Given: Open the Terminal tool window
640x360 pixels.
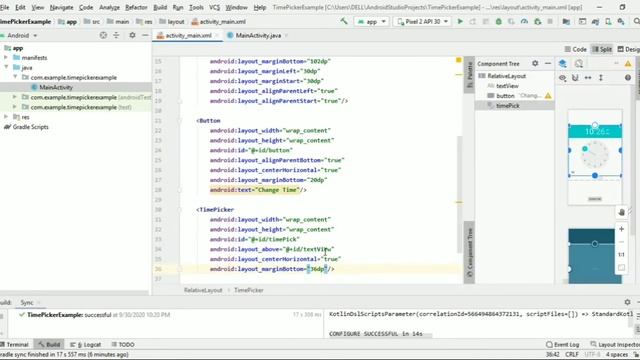Looking at the screenshot, I should point(15,344).
